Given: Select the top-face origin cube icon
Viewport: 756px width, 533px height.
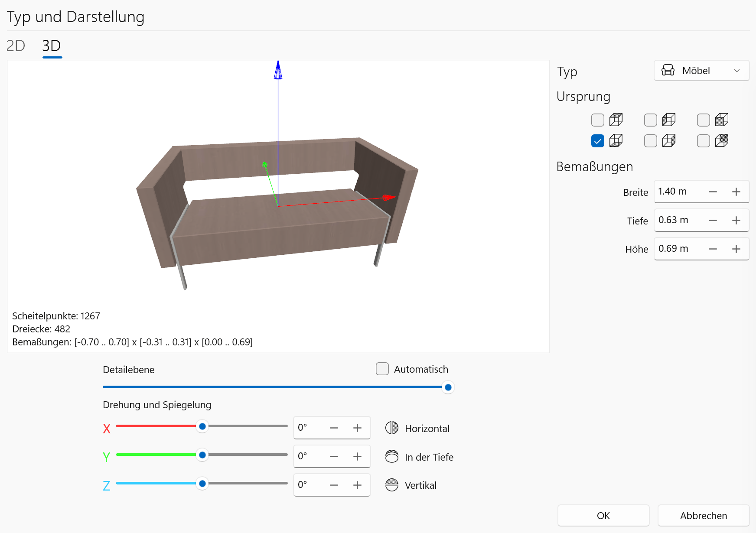Looking at the screenshot, I should pos(616,120).
